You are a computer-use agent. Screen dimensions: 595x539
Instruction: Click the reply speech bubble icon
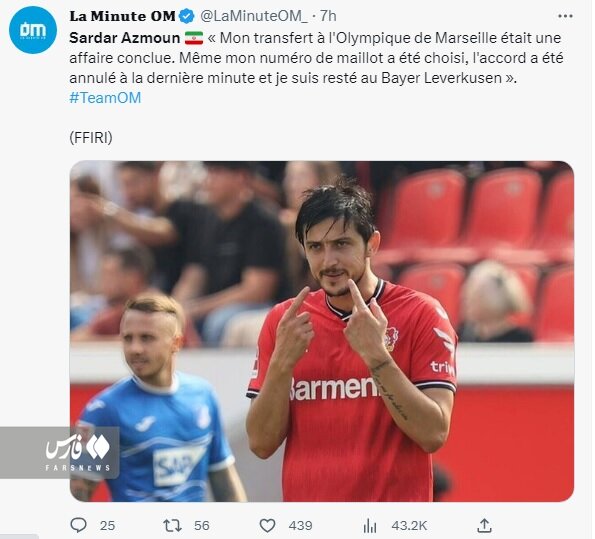pyautogui.click(x=79, y=526)
